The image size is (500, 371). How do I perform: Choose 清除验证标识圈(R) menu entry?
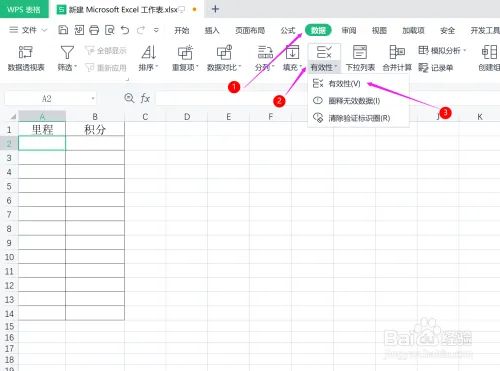point(358,118)
